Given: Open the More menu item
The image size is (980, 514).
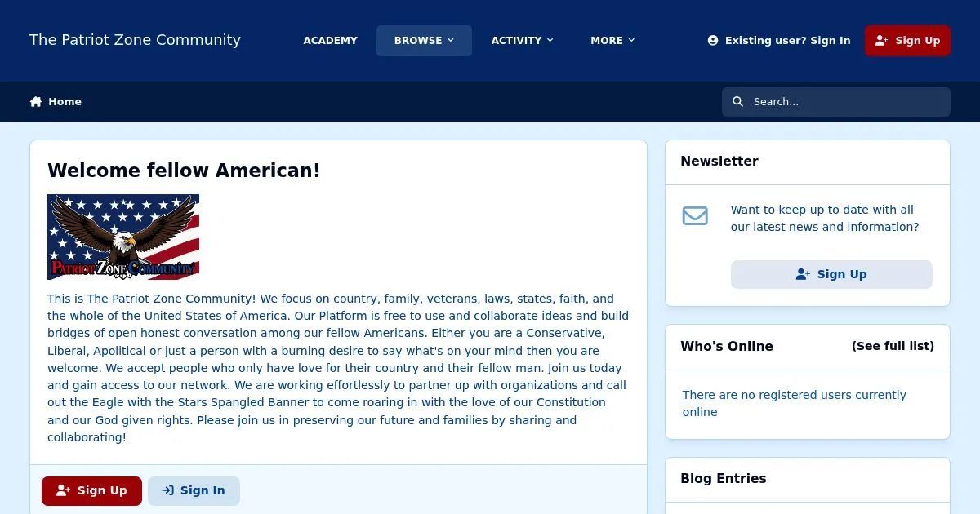Looking at the screenshot, I should click(x=612, y=41).
